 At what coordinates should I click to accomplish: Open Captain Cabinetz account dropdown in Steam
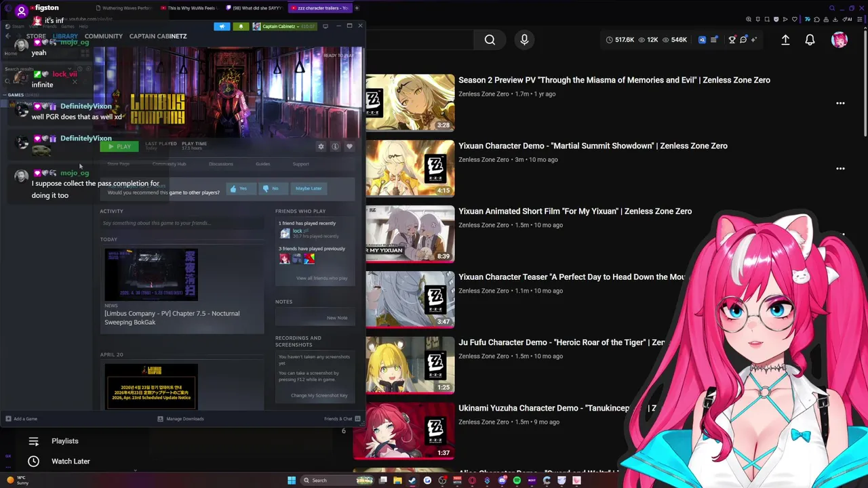click(x=283, y=26)
